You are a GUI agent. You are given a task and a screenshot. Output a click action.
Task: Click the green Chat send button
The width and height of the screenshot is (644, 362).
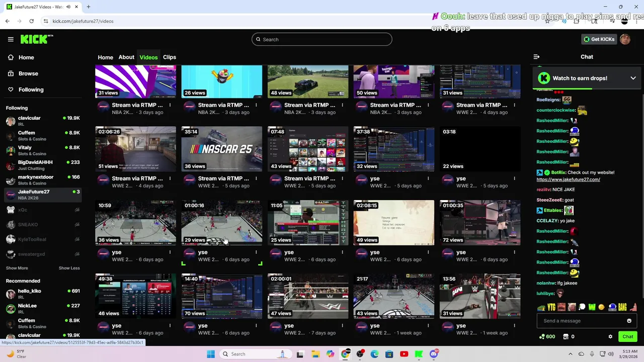(x=627, y=337)
